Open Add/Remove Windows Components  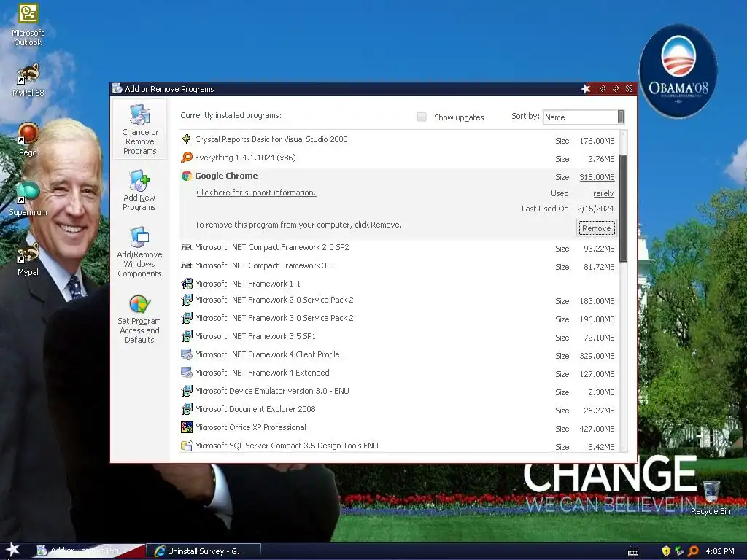pos(139,252)
